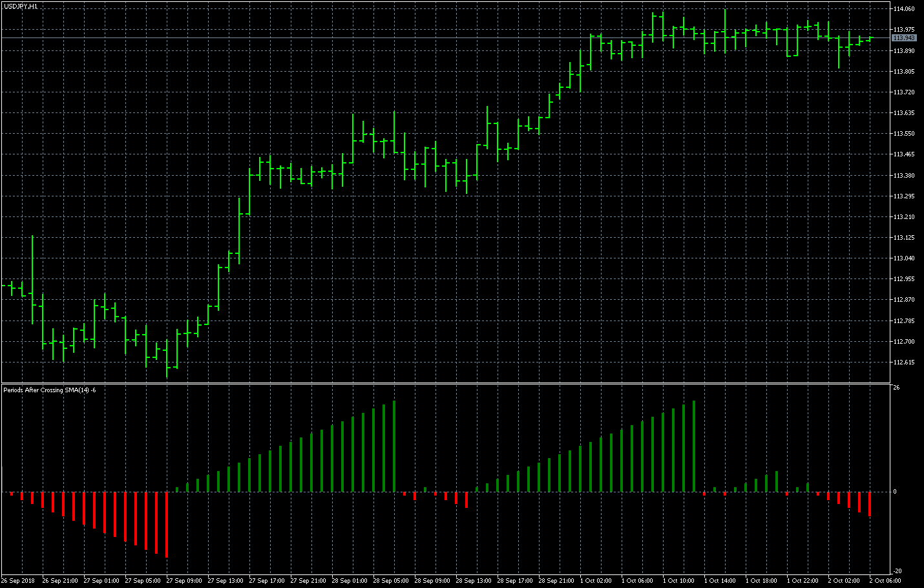
Task: Select the 28 Sep 05:00 time label
Action: [x=391, y=581]
